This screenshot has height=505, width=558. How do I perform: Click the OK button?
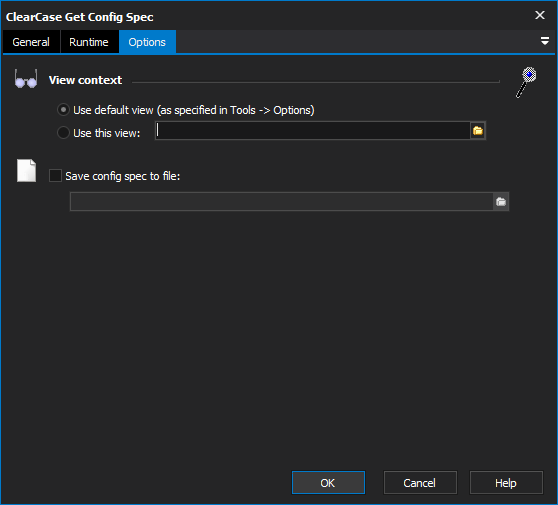(x=328, y=483)
